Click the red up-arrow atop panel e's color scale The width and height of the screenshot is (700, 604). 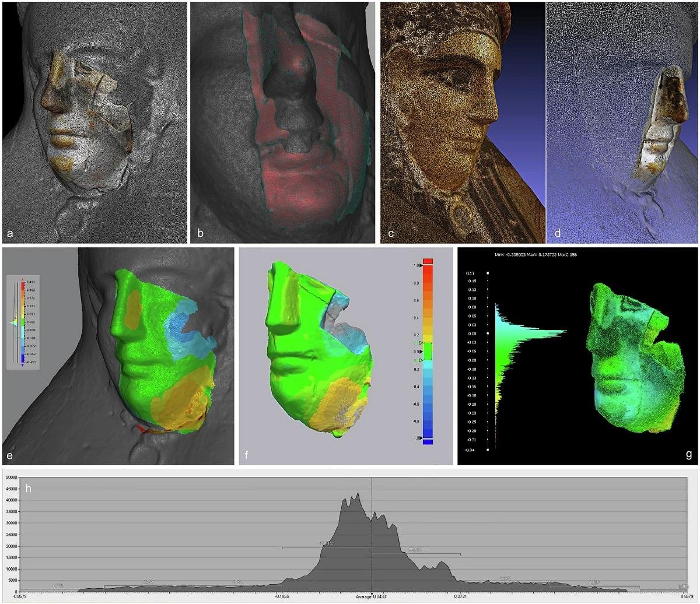[23, 279]
